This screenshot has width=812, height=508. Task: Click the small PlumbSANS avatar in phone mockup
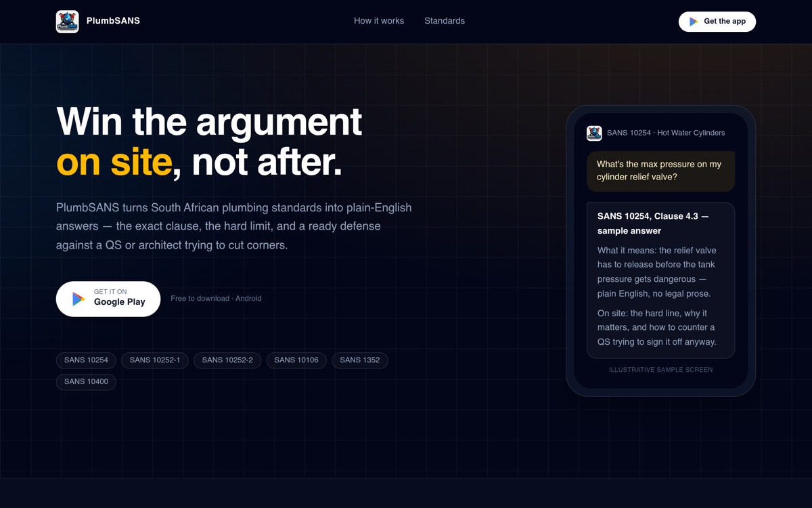click(x=594, y=133)
